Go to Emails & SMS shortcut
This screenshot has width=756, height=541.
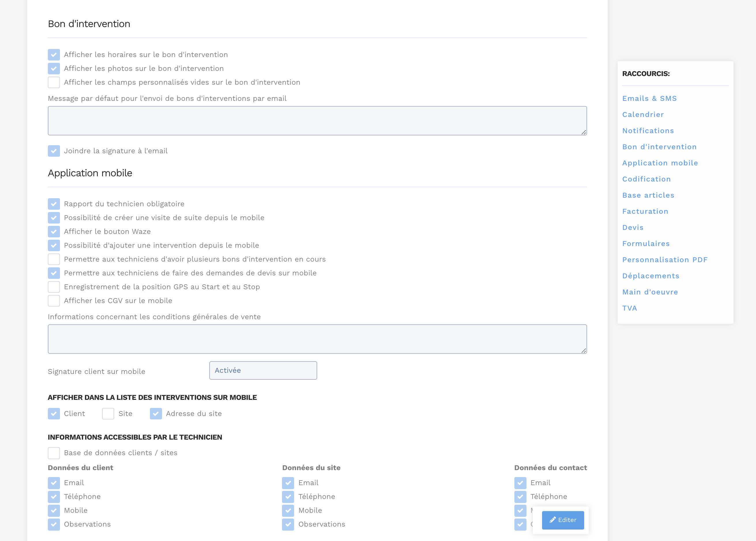click(x=649, y=99)
